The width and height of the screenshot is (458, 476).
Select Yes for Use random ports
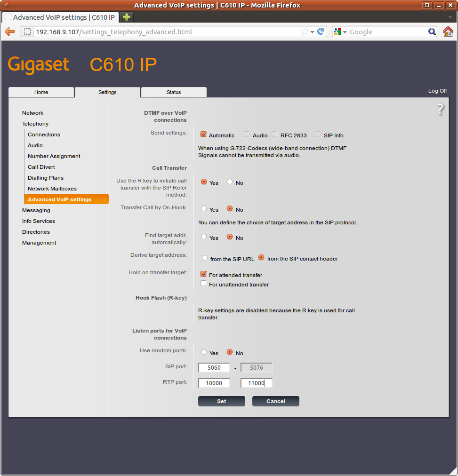pyautogui.click(x=204, y=352)
